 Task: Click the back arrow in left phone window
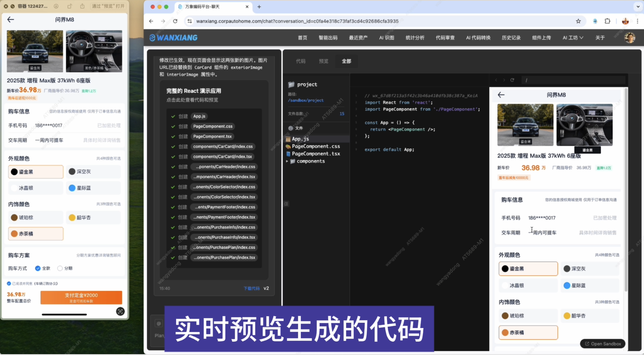coord(11,20)
